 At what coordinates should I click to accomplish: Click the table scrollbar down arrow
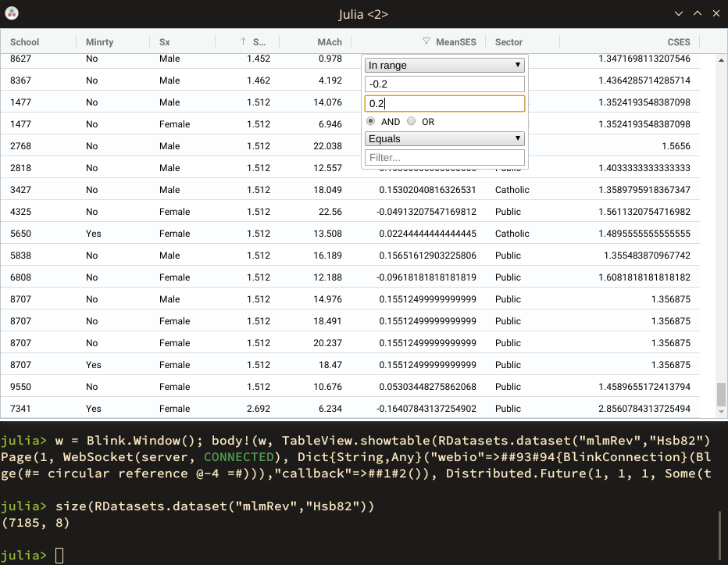point(721,412)
